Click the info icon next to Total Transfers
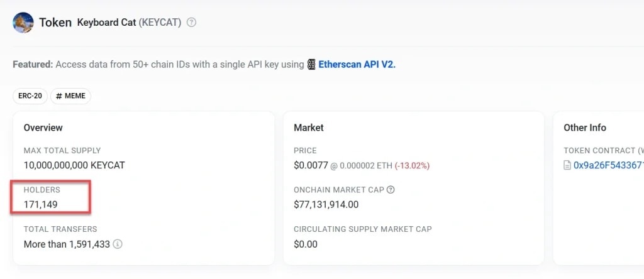 [x=118, y=244]
